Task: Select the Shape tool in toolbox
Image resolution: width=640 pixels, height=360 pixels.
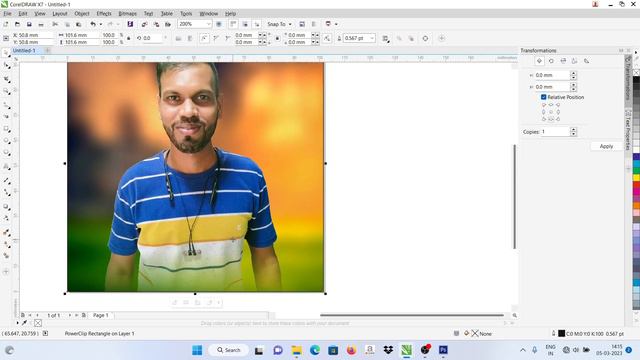Action: [6, 65]
